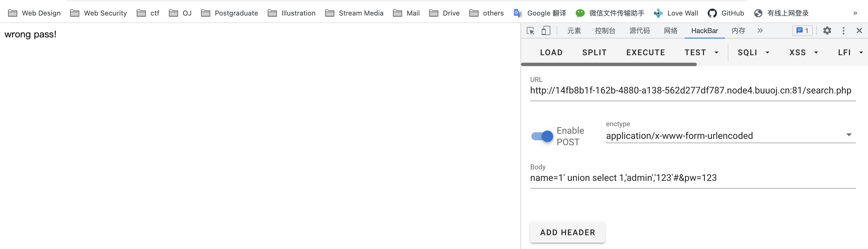Focus the Body input field
868x249 pixels.
tap(693, 178)
